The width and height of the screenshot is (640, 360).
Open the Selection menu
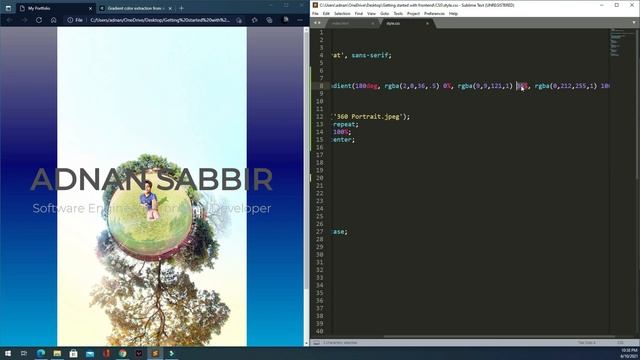342,13
